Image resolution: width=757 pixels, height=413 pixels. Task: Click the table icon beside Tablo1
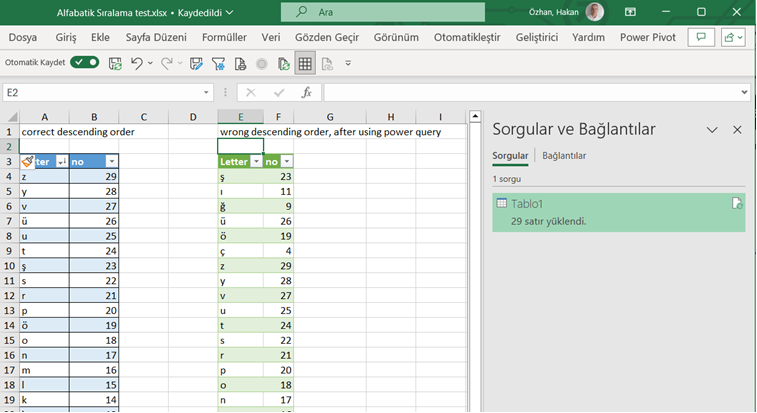pyautogui.click(x=502, y=203)
